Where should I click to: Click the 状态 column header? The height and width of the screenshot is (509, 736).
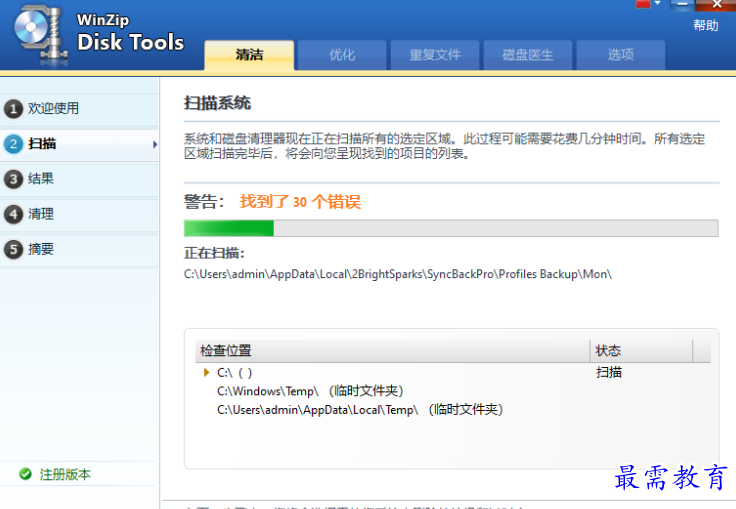(x=641, y=351)
